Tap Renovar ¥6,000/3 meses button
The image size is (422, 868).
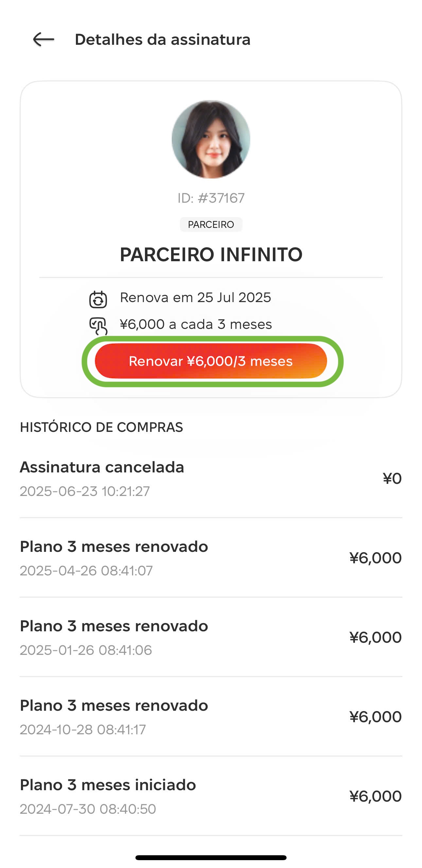pos(211,361)
